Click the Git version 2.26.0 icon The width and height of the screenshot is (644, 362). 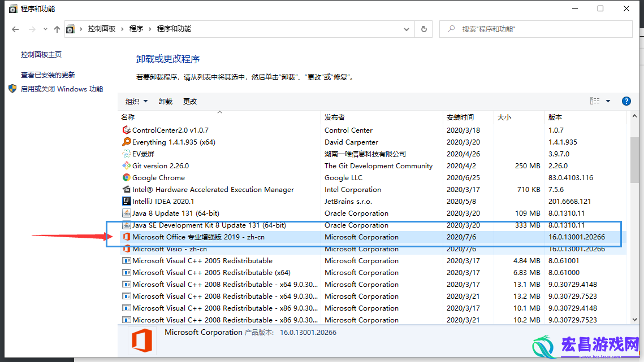tap(127, 166)
